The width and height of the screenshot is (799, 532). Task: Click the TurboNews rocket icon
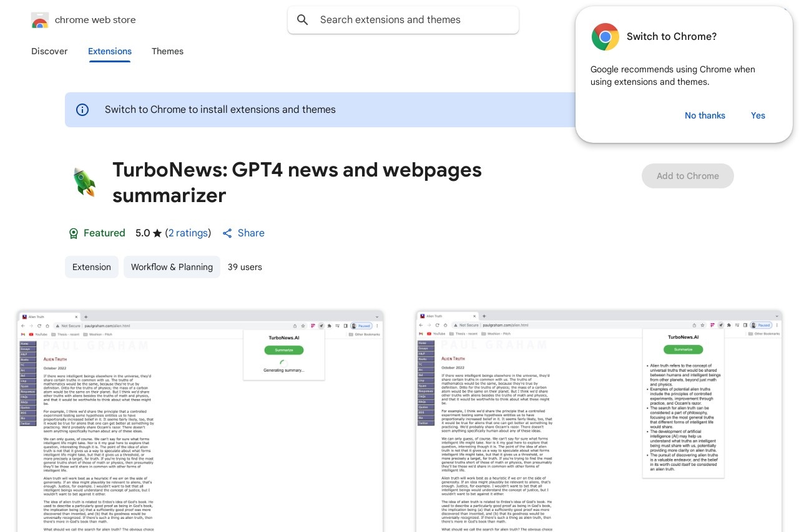pos(84,182)
